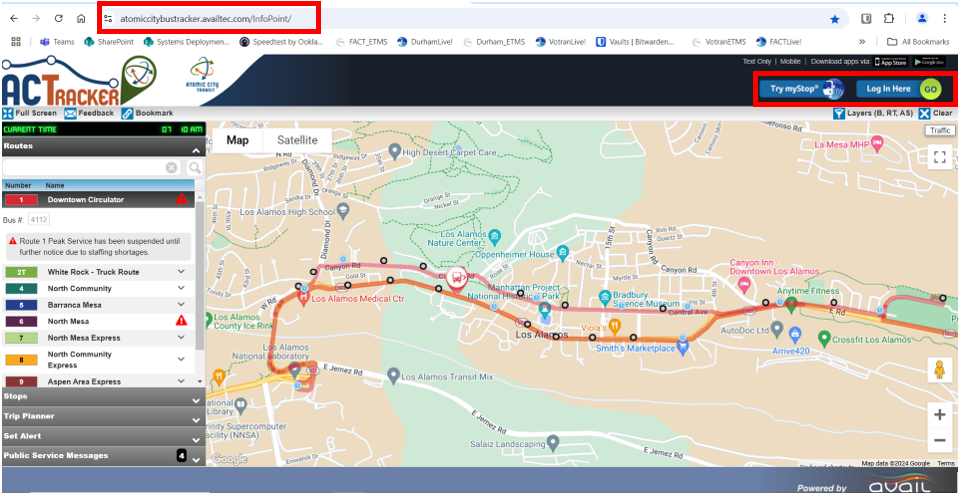Click the route list scrollbar

point(200,277)
